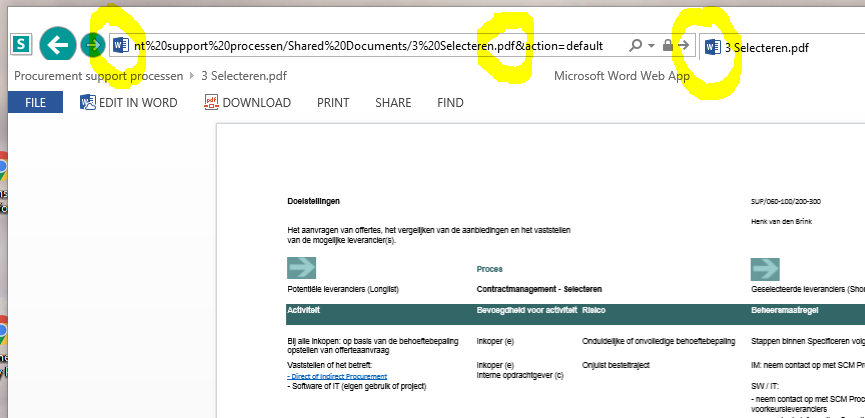
Task: Click EDIT IN WORD
Action: [129, 102]
